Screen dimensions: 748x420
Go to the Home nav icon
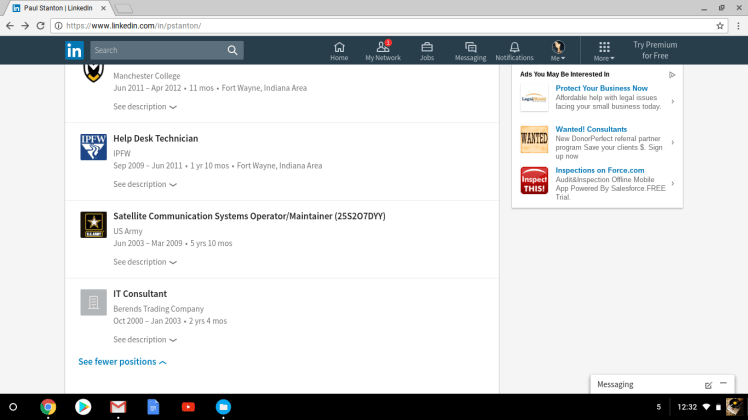pyautogui.click(x=339, y=51)
